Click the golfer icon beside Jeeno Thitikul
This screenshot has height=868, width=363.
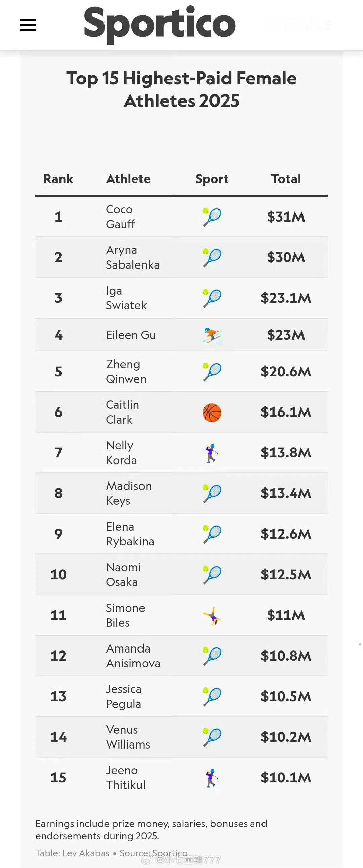pyautogui.click(x=211, y=778)
